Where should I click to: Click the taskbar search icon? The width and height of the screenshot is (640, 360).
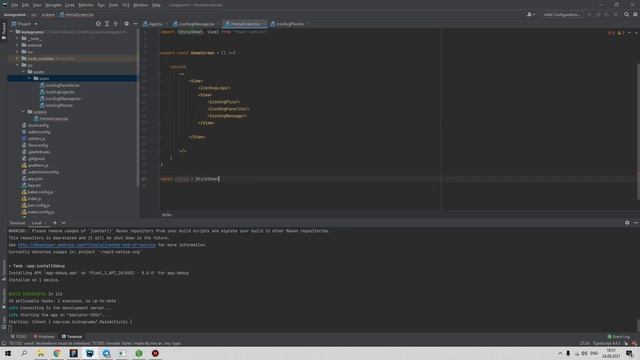tap(24, 353)
